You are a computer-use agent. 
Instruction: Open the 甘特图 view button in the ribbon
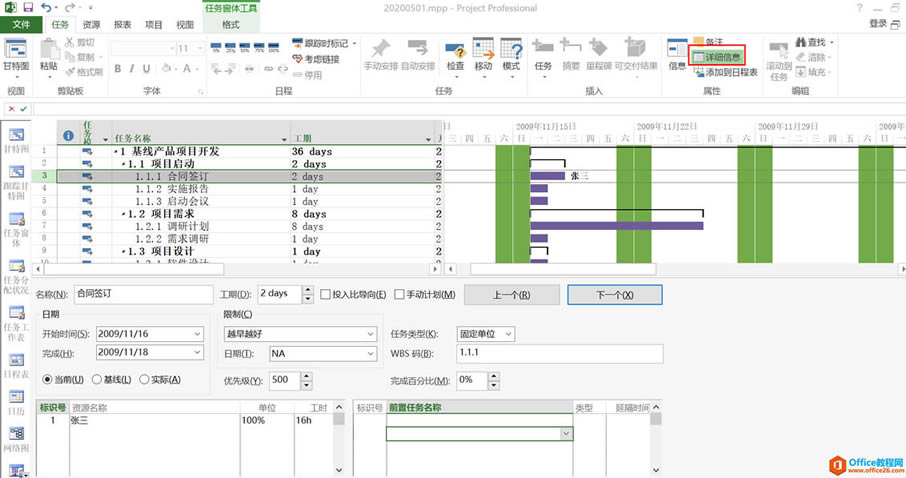pyautogui.click(x=15, y=54)
